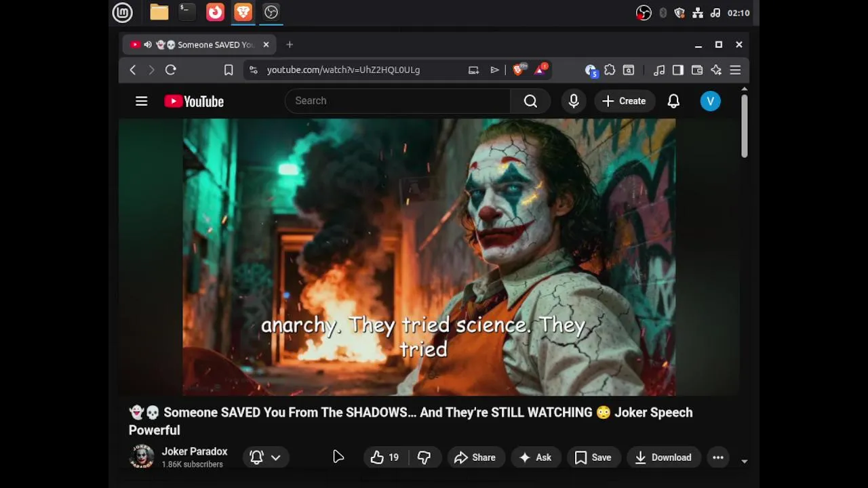Click the page vertical scrollbar thumb
Image resolution: width=868 pixels, height=488 pixels.
[744, 126]
